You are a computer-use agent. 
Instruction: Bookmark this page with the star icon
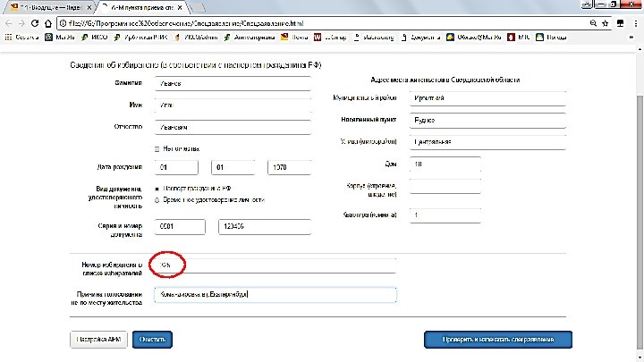[x=605, y=23]
